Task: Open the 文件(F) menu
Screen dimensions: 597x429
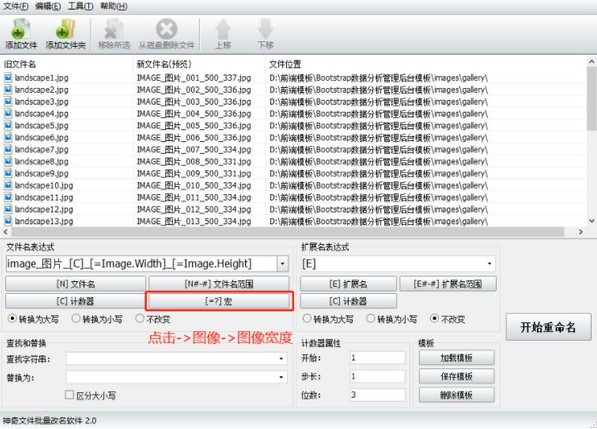Action: click(x=16, y=6)
